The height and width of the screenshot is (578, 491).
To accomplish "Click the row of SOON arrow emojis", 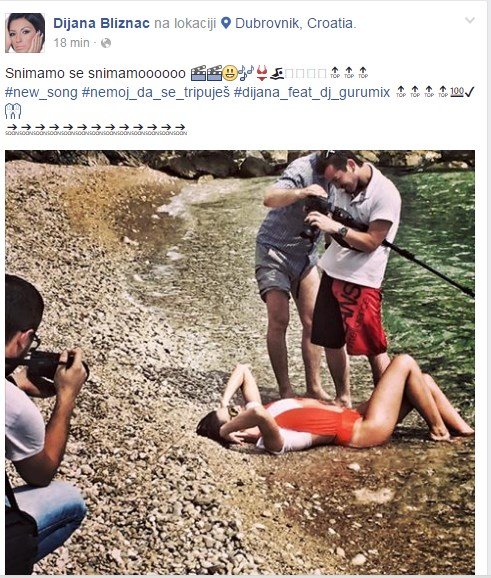I will click(96, 129).
